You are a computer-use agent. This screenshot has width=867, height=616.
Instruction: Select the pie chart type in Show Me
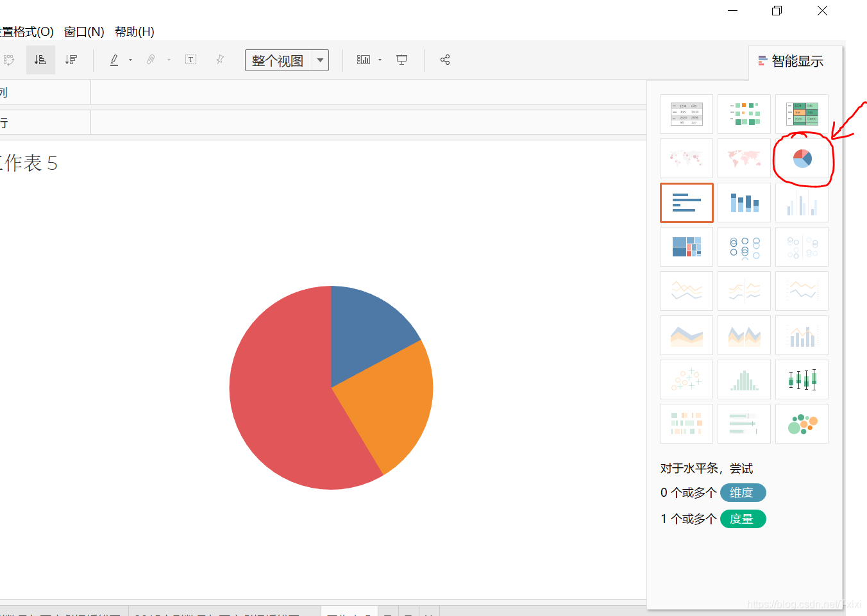coord(802,158)
